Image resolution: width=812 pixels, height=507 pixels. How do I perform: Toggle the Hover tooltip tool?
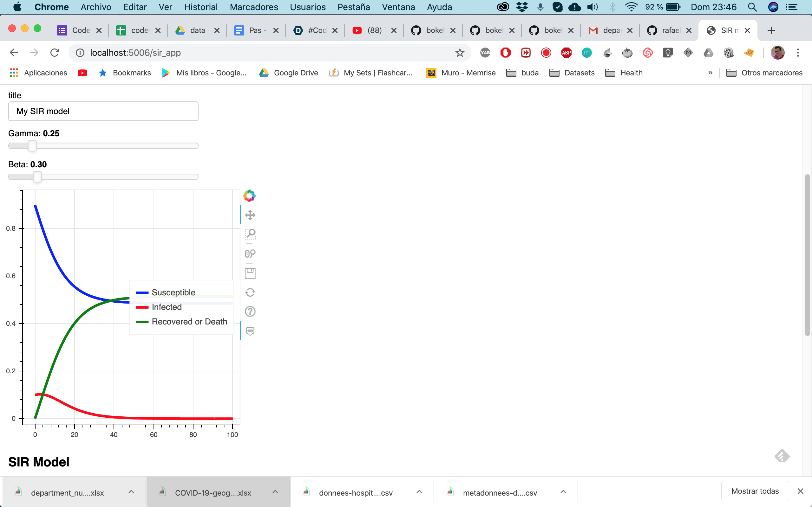coord(250,331)
